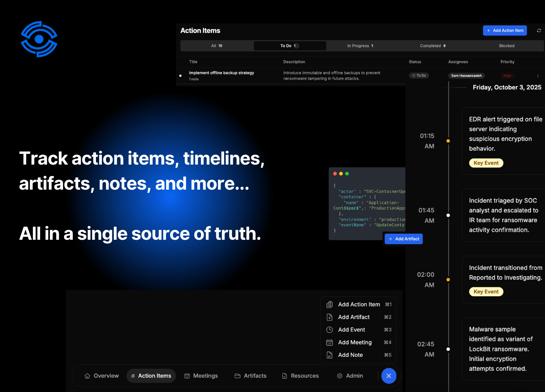Click the Add Artifact file-plus icon
This screenshot has width=545, height=392.
pos(329,317)
